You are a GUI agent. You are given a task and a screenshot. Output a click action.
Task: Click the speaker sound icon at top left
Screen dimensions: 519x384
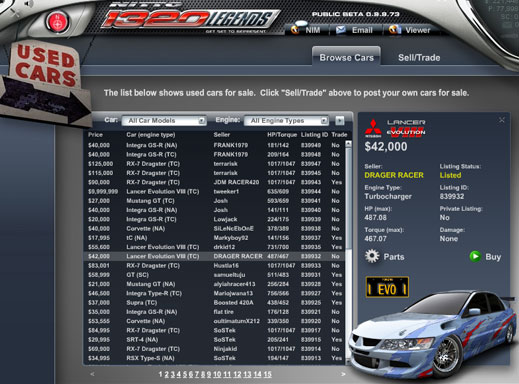click(x=29, y=4)
